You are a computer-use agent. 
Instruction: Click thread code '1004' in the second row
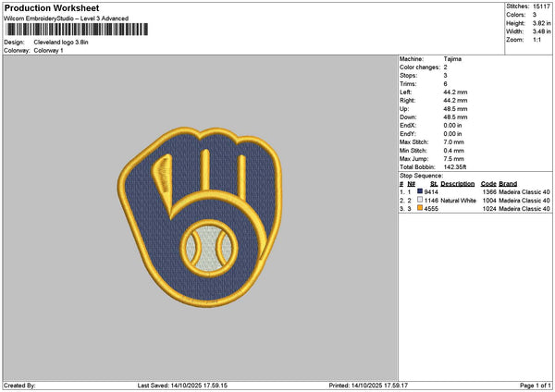point(489,201)
